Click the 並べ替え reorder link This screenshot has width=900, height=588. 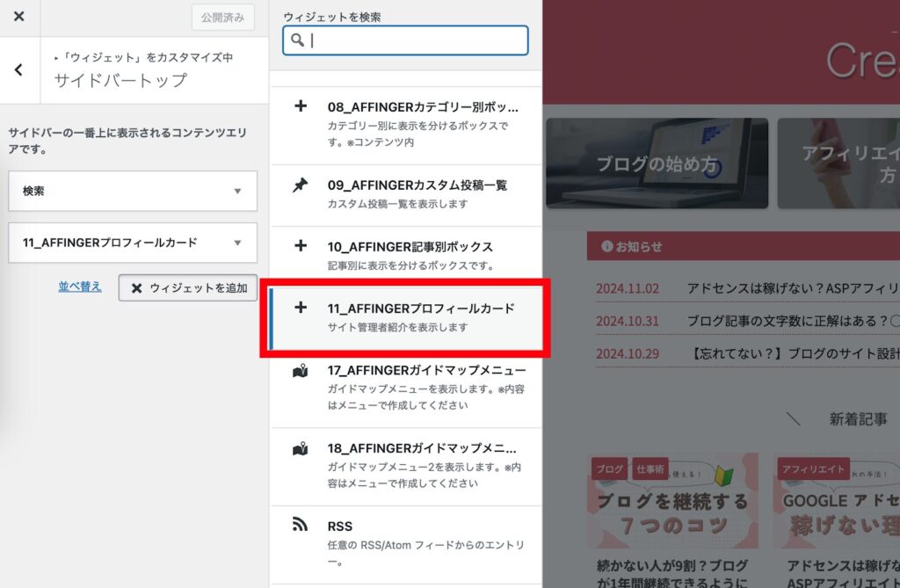point(80,287)
